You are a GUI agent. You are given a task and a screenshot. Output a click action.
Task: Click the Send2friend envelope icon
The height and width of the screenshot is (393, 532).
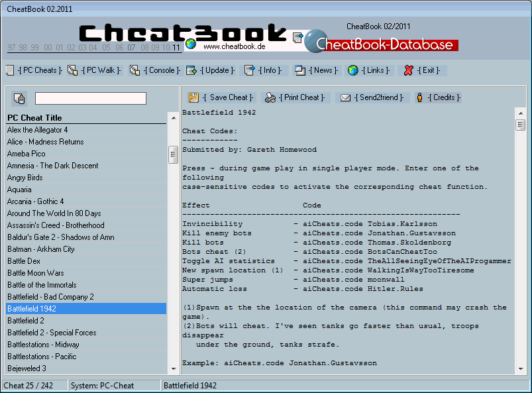pos(345,97)
